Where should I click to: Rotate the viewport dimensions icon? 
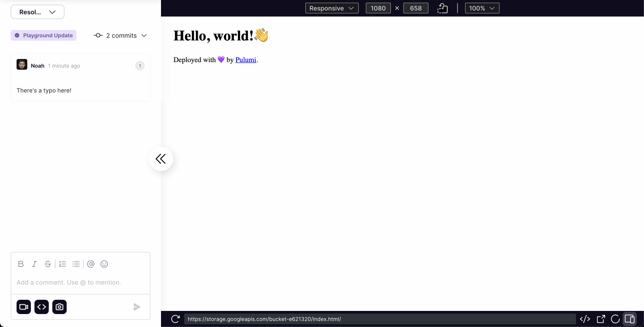tap(442, 8)
